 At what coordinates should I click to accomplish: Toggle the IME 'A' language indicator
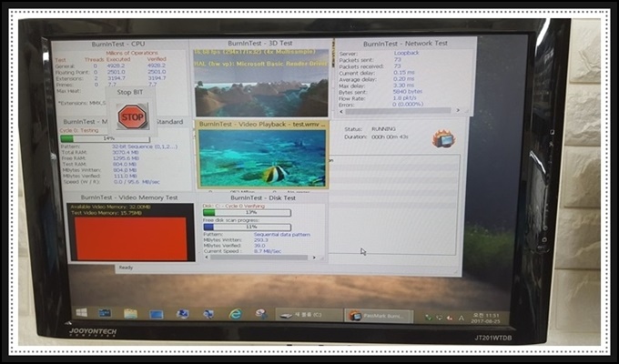(x=462, y=318)
